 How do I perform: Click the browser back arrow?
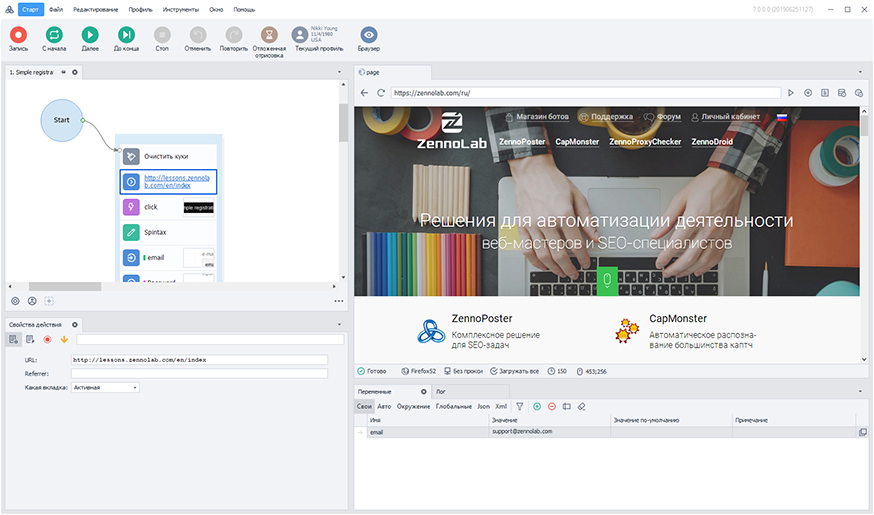[x=364, y=93]
